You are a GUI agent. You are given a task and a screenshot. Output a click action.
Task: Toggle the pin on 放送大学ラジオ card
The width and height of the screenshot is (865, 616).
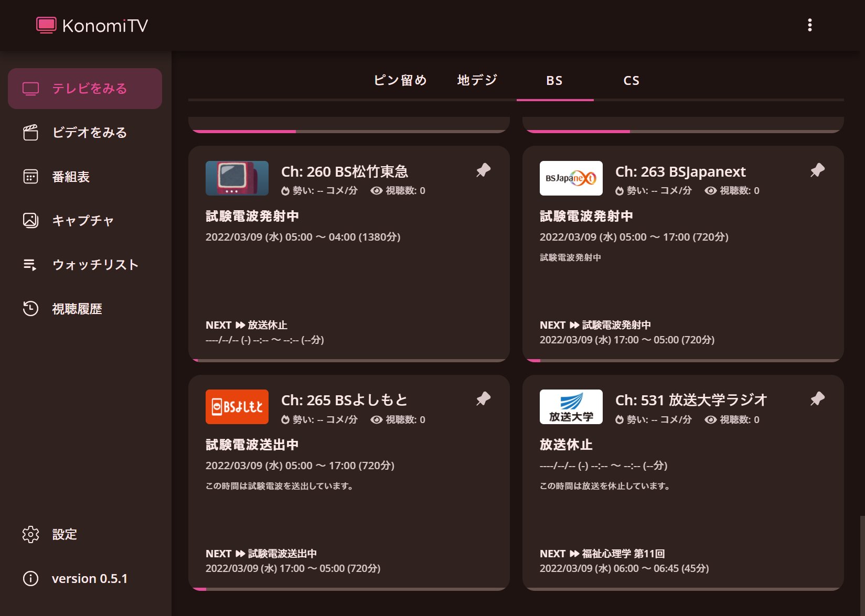pos(818,399)
